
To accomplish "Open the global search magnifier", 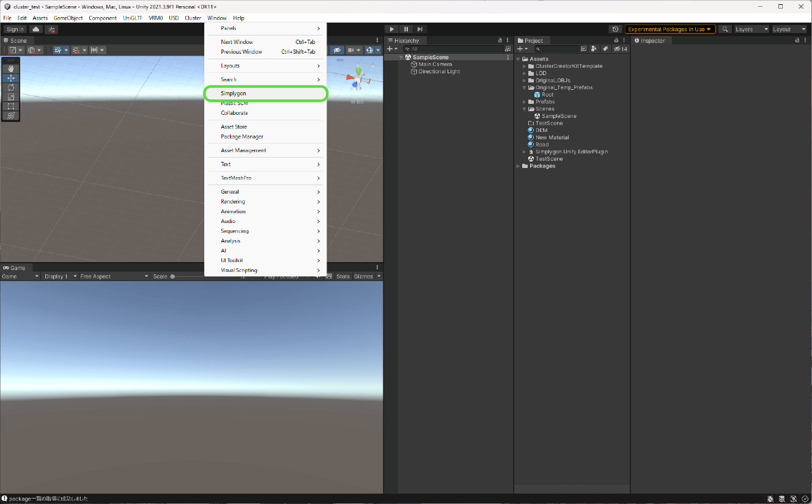I will [725, 29].
